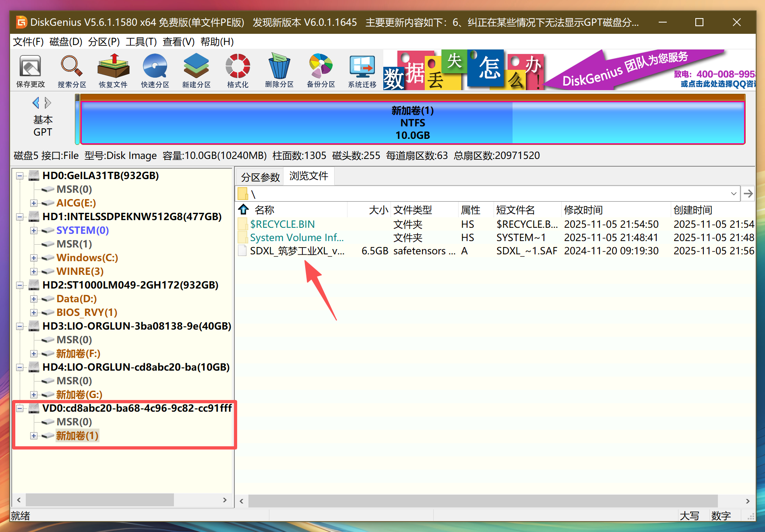Launch Quick Partition (快速分区) tool
Image resolution: width=765 pixels, height=532 pixels.
click(155, 71)
